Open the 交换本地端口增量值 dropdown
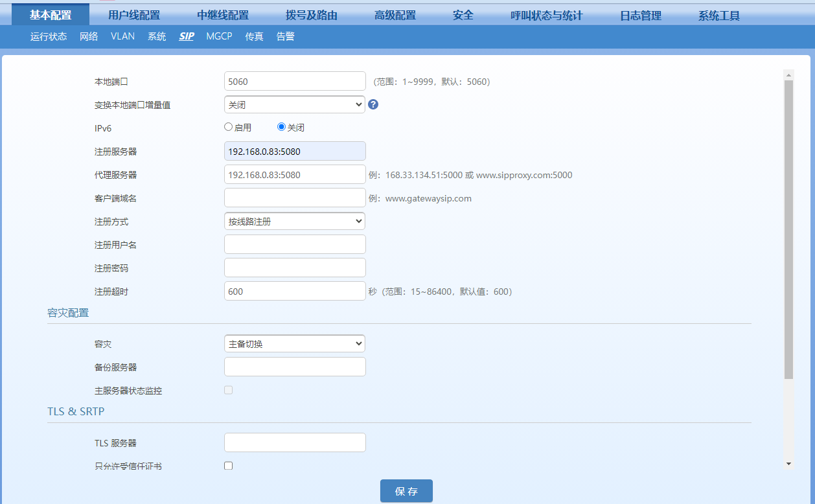815x504 pixels. tap(294, 104)
